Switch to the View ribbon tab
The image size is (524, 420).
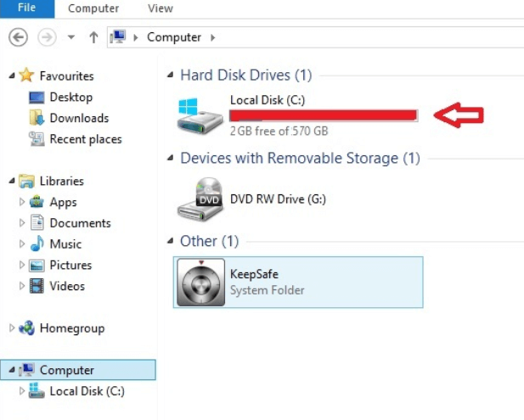(x=161, y=8)
